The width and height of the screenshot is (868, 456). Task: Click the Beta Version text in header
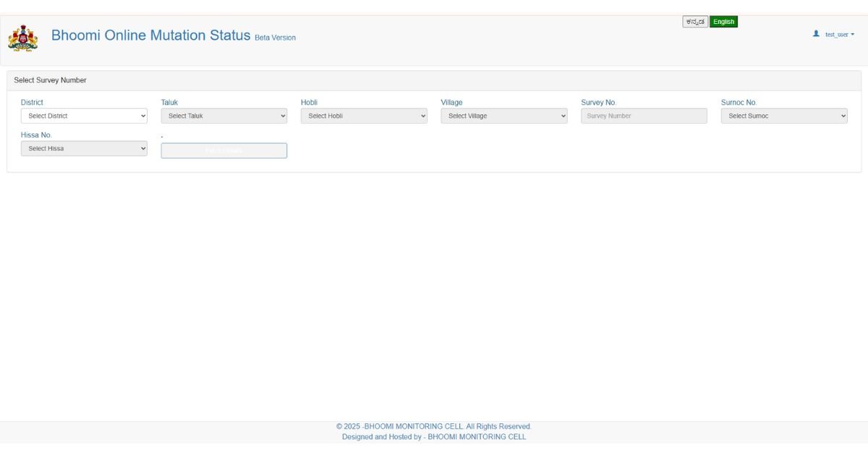275,38
